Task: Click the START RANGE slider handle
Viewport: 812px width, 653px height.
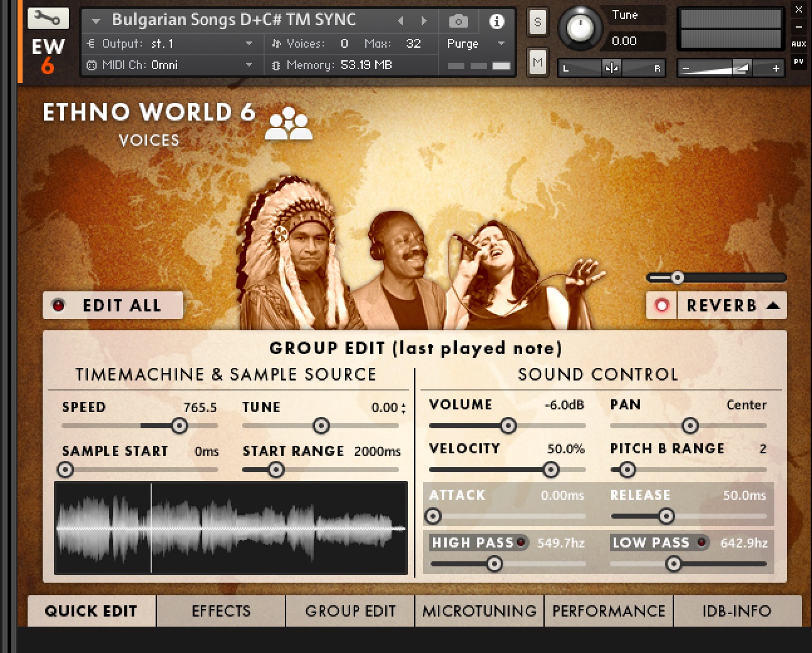Action: point(276,470)
